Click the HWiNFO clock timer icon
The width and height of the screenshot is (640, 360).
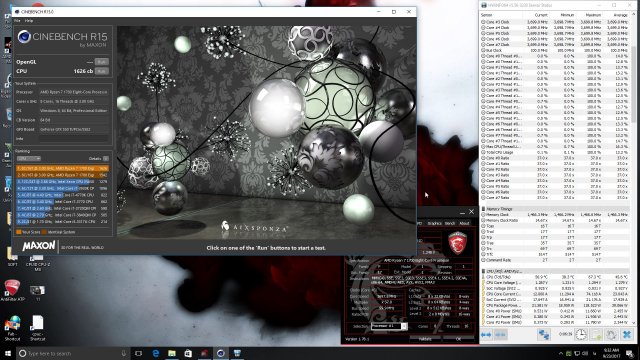581,335
